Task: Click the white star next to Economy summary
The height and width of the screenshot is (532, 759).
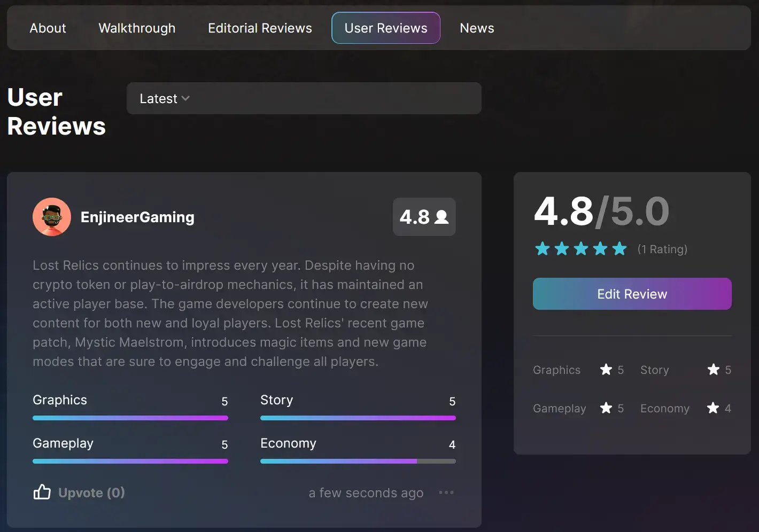Action: point(713,408)
